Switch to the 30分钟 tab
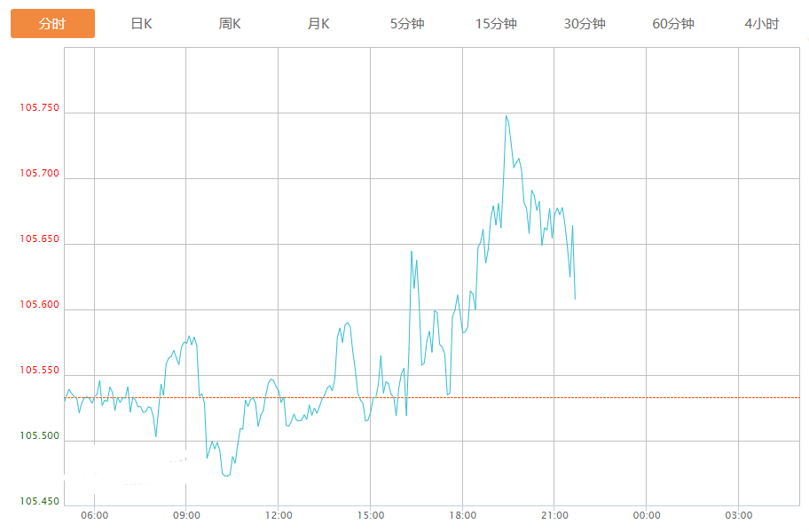The image size is (809, 532). tap(585, 24)
